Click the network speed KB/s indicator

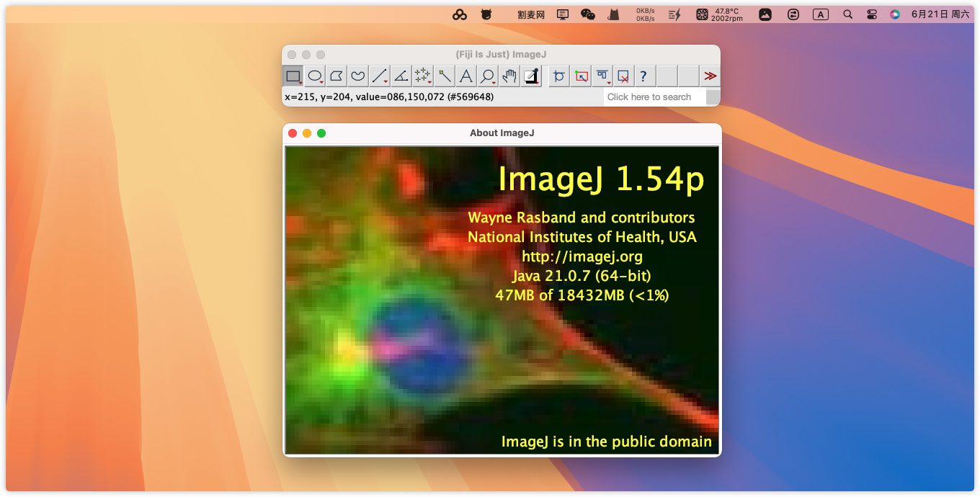pos(645,14)
